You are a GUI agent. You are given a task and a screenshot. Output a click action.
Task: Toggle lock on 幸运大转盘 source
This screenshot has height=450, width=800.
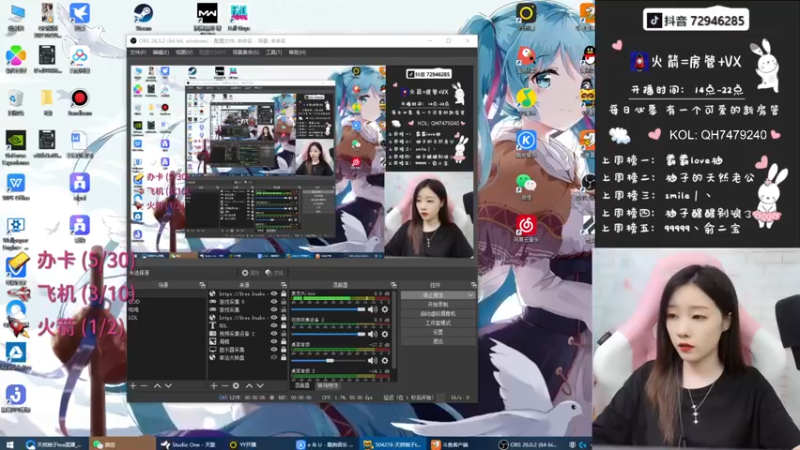tap(284, 358)
